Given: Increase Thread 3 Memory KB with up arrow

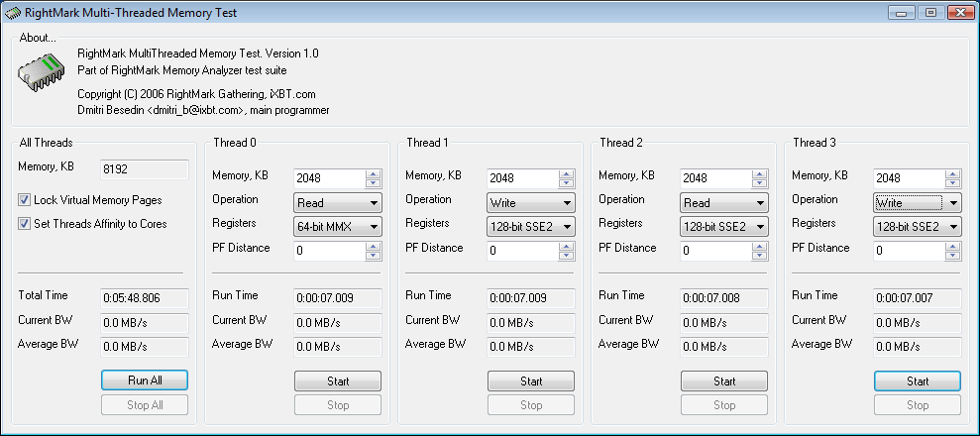Looking at the screenshot, I should [x=952, y=174].
